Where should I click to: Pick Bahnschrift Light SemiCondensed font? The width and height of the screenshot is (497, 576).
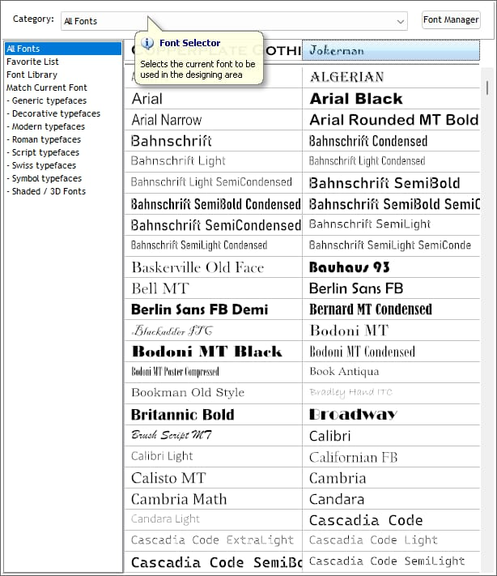213,182
